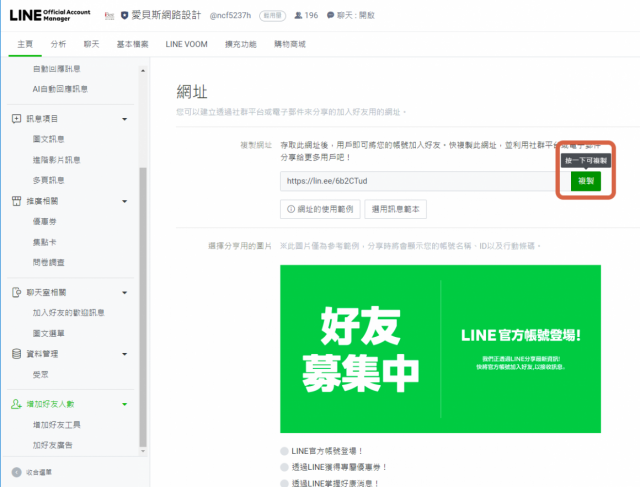
Task: Click the LINE Official Account Manager logo
Action: pos(50,15)
